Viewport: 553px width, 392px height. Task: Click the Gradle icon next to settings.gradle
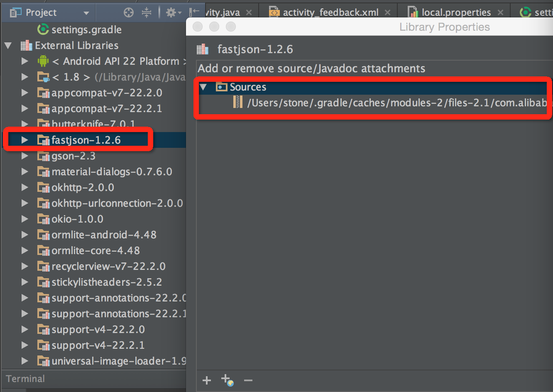[43, 29]
